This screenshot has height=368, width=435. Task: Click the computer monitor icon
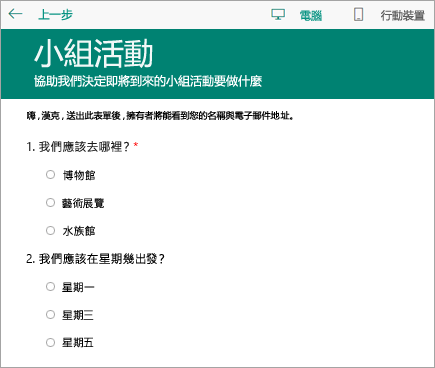(278, 15)
